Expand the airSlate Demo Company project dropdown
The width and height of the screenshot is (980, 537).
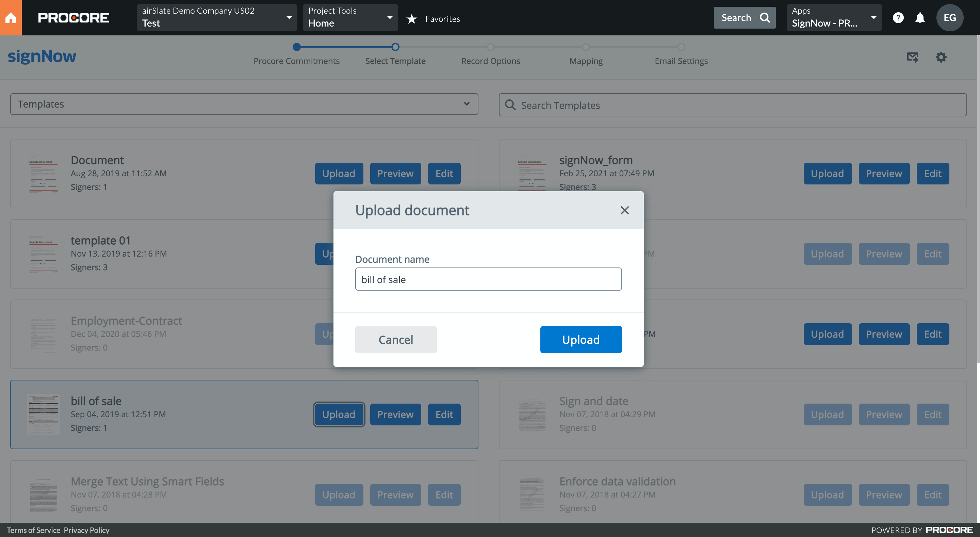click(x=217, y=17)
